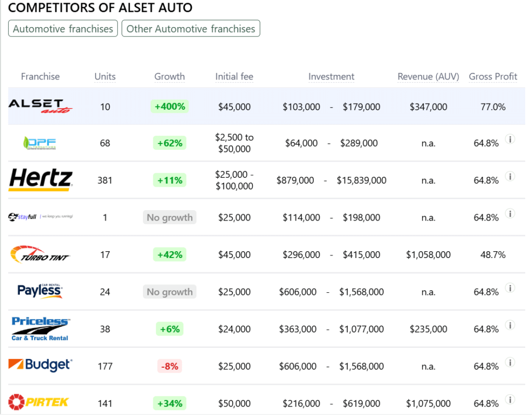
Task: Click the Units column header
Action: click(x=105, y=76)
